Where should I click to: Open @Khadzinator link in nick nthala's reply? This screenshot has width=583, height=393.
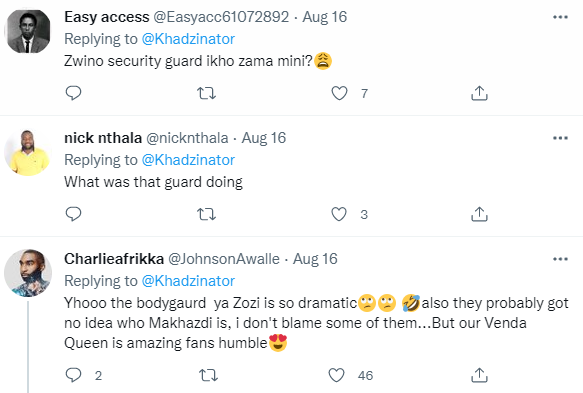pyautogui.click(x=188, y=160)
